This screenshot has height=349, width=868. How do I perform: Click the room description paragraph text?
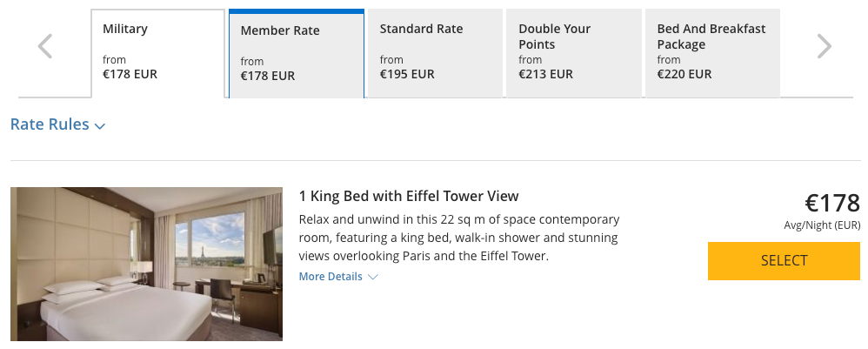458,238
